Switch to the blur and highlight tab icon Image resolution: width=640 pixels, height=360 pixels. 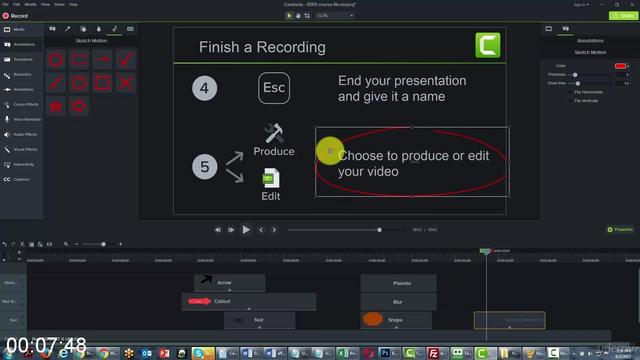point(99,29)
